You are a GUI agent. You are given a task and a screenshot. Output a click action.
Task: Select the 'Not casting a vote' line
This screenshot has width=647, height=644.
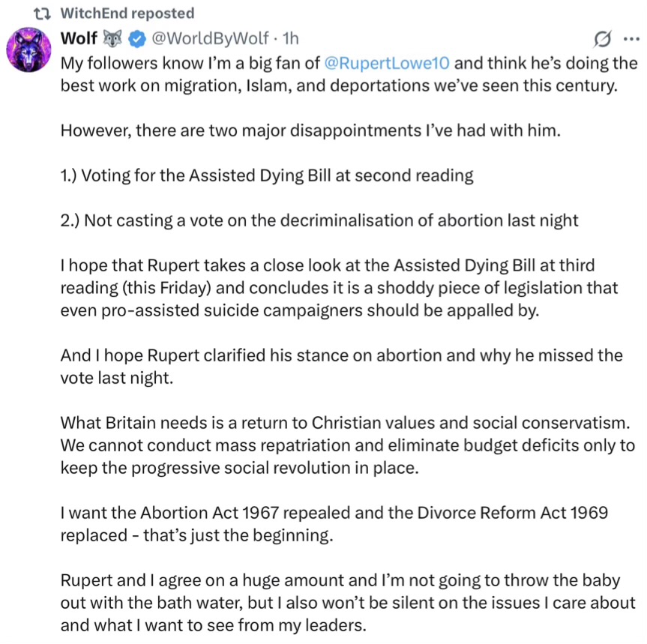[319, 220]
